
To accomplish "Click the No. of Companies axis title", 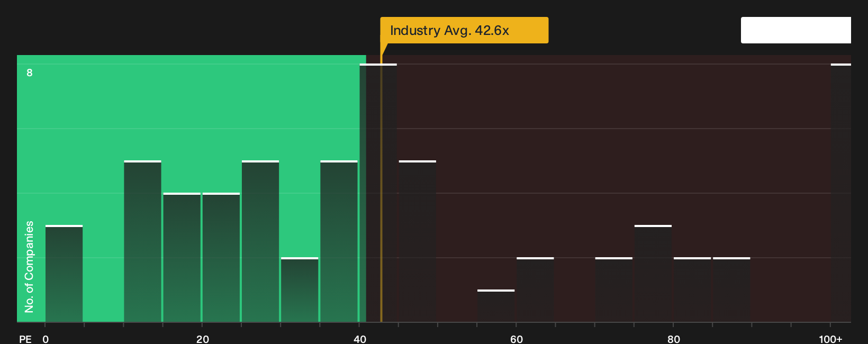I will [29, 266].
